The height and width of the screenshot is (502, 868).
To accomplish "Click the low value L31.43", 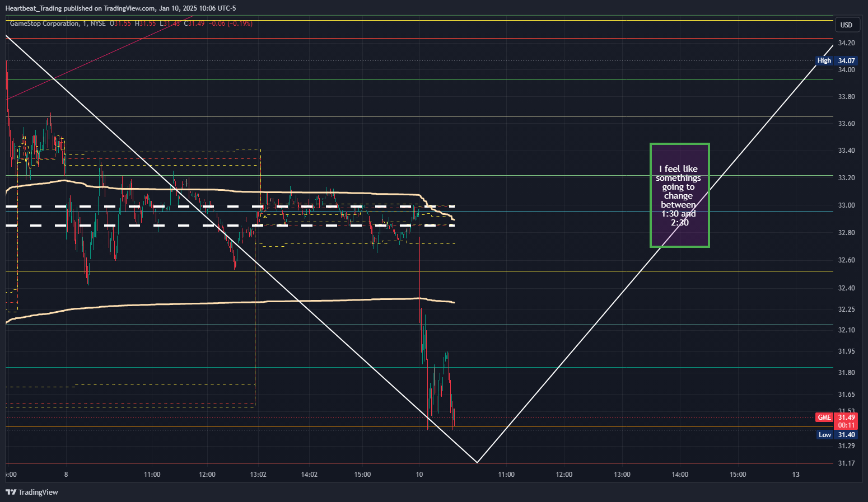I will tap(170, 24).
